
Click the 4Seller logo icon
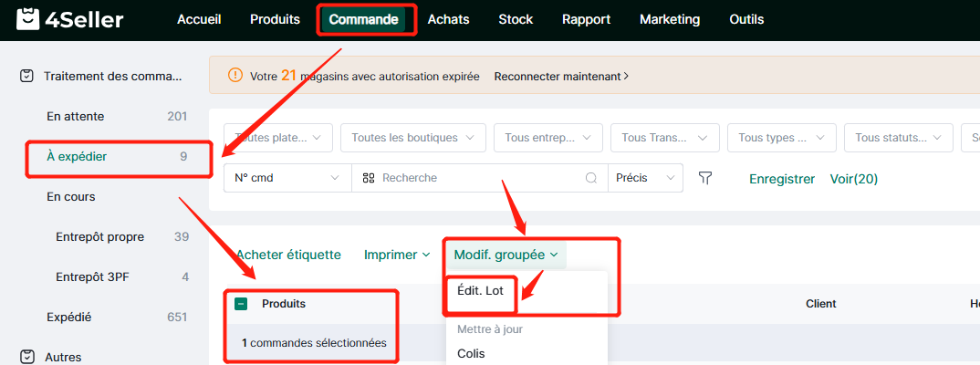pyautogui.click(x=27, y=19)
